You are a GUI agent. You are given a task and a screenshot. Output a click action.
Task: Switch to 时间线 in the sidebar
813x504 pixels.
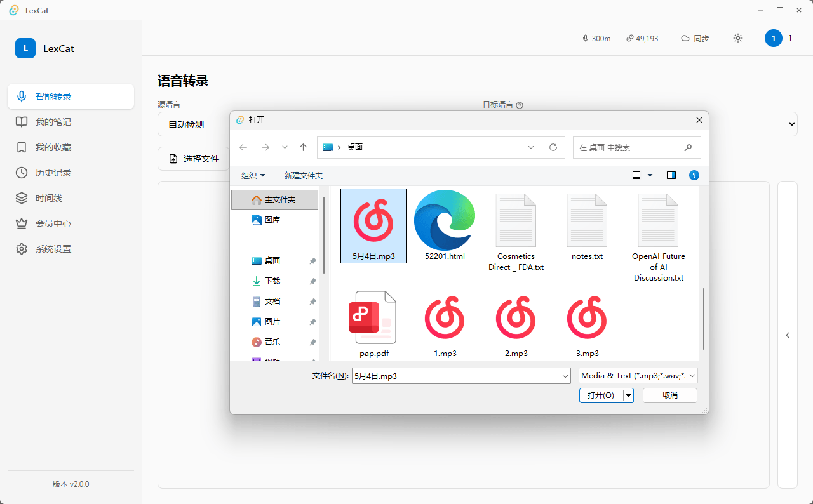71,198
